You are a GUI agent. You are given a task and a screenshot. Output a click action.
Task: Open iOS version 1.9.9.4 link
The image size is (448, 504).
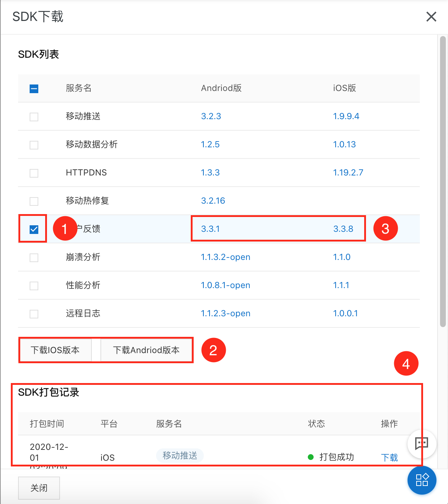[x=346, y=116]
